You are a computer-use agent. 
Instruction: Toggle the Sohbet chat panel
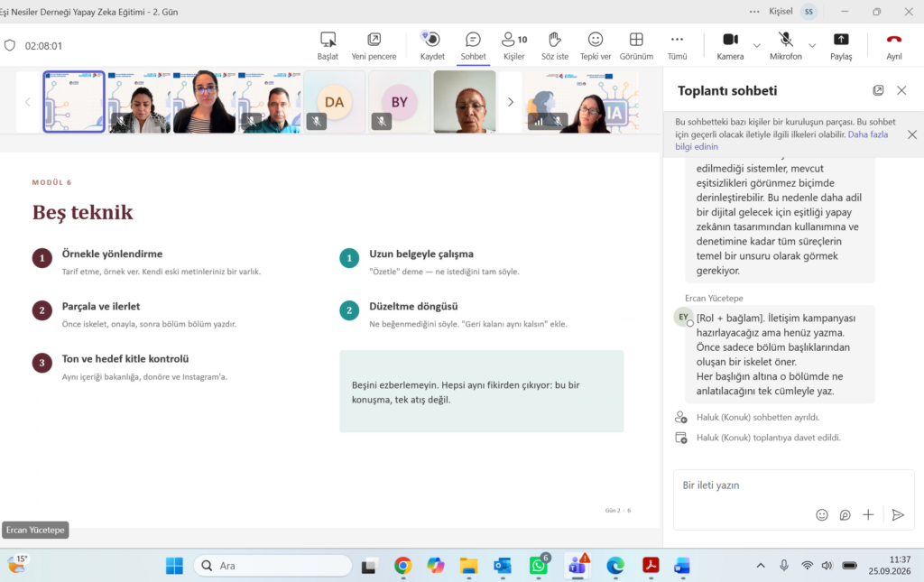473,46
